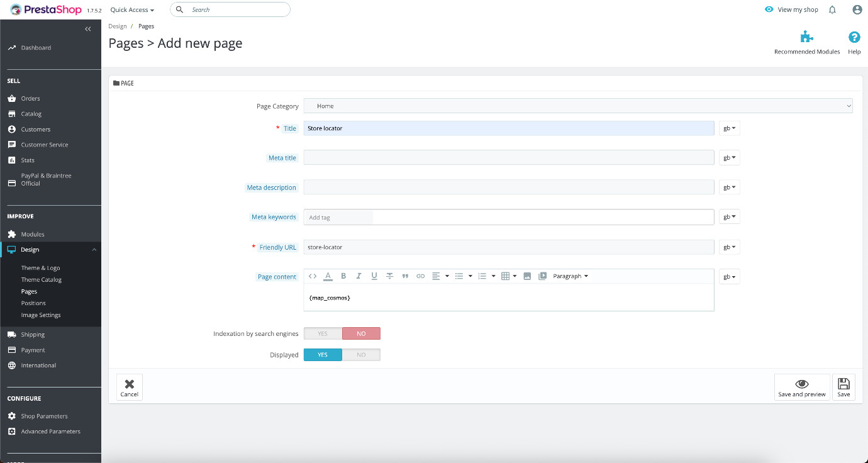Insert a blockquote in the content editor
Viewport: 868px width, 463px height.
(405, 276)
